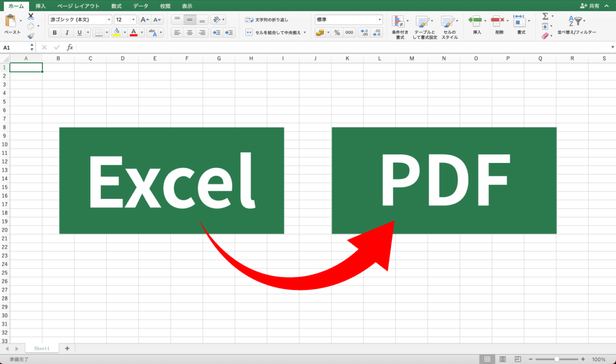Click the zoom slider handle
This screenshot has width=616, height=364.
[x=557, y=359]
